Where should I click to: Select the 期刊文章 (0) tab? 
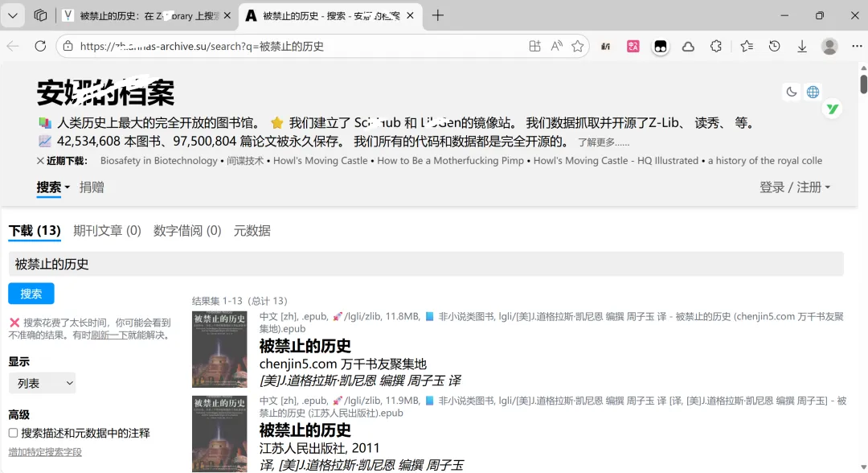click(x=107, y=230)
